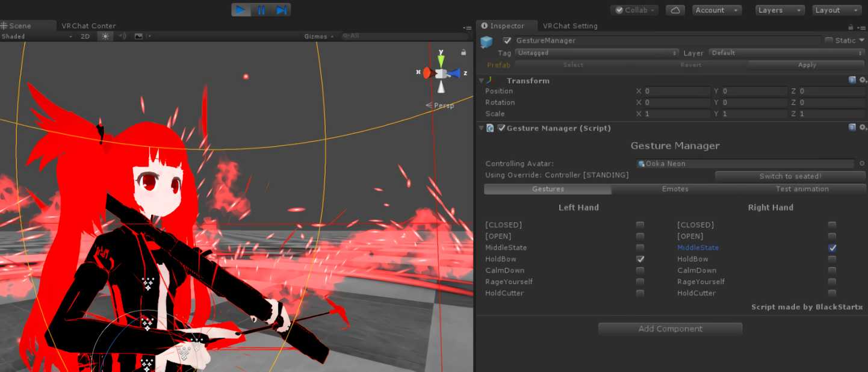Click the Add Component button
This screenshot has height=372, width=868.
coord(670,329)
